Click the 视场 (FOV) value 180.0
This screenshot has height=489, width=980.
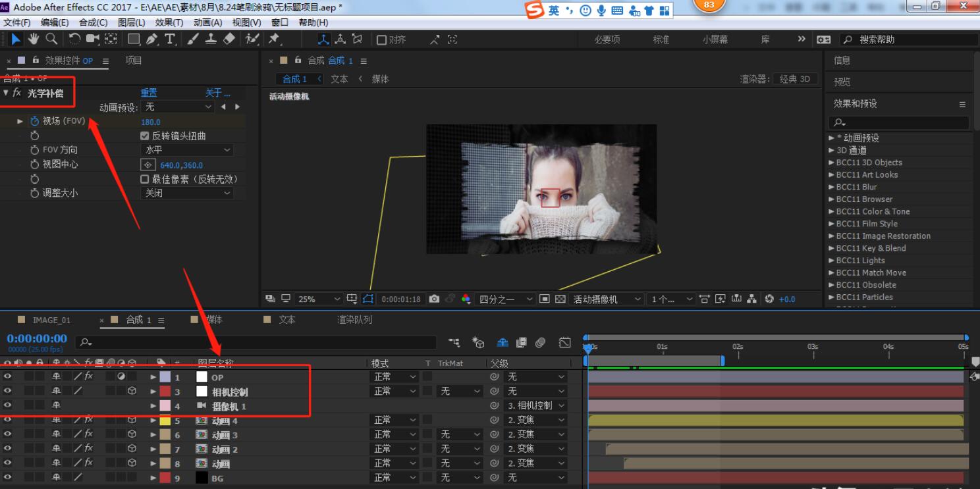(150, 122)
